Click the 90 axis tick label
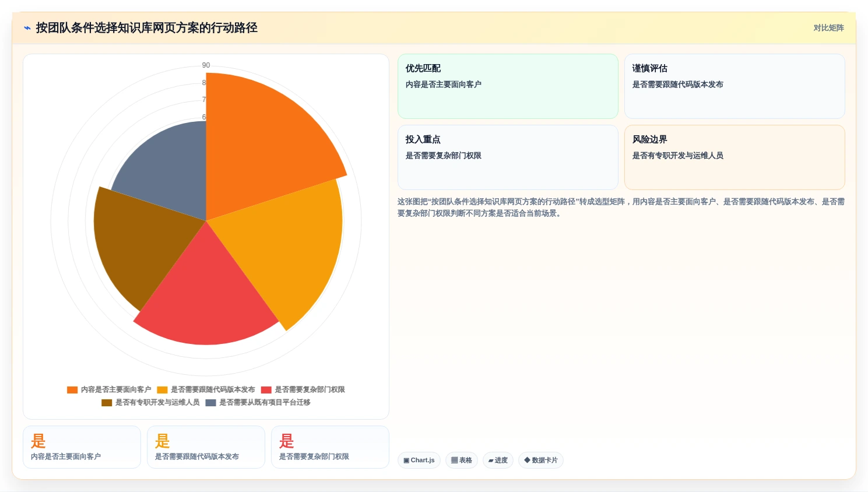868x492 pixels. click(206, 65)
